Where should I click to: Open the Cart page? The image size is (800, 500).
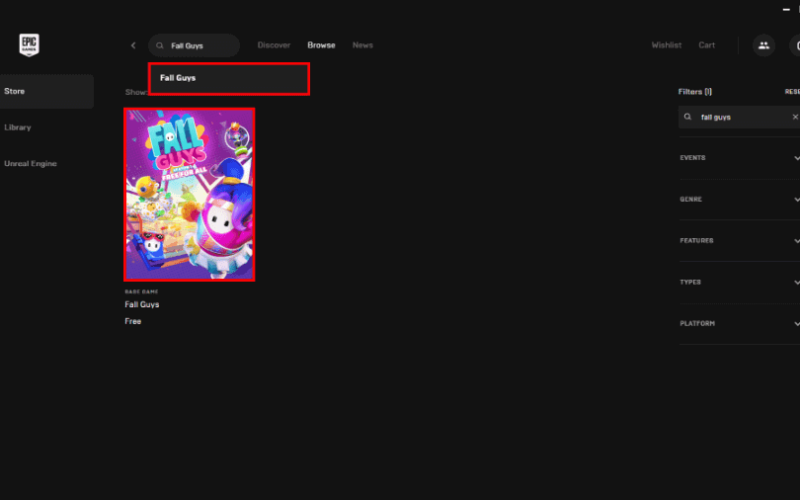(x=707, y=45)
